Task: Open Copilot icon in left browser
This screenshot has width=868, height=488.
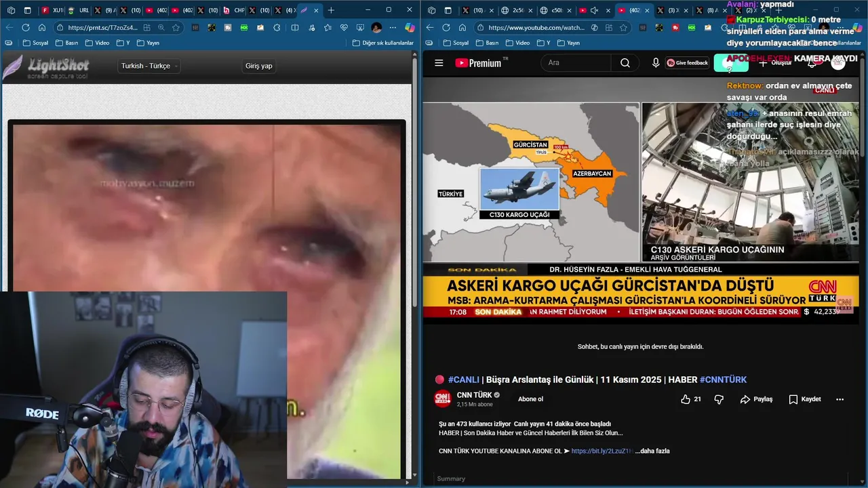Action: (410, 28)
